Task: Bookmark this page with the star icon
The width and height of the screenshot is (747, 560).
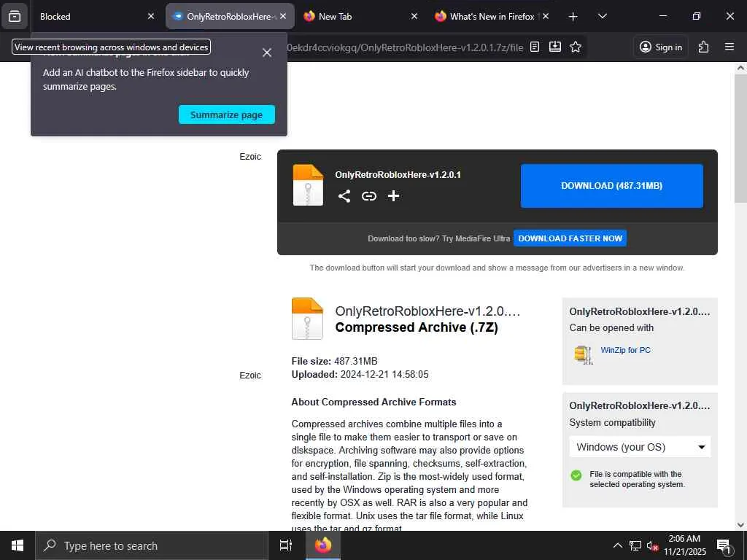Action: pyautogui.click(x=576, y=47)
